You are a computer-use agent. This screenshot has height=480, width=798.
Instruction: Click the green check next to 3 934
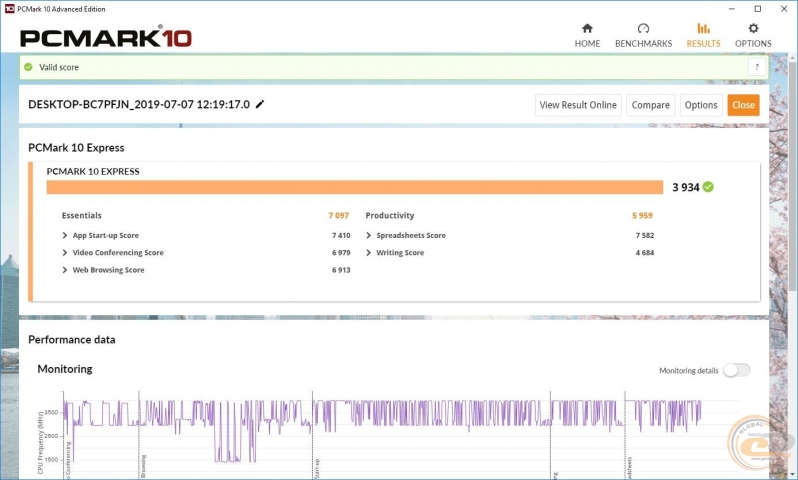(708, 187)
